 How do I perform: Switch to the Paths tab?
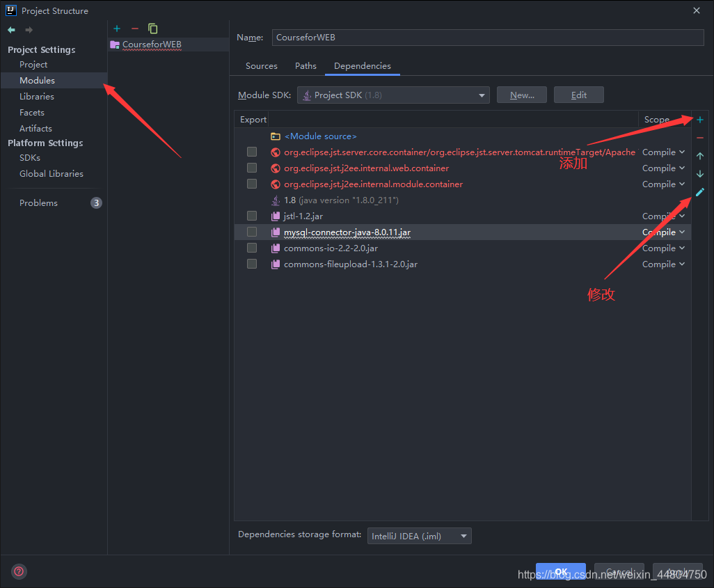coord(306,66)
